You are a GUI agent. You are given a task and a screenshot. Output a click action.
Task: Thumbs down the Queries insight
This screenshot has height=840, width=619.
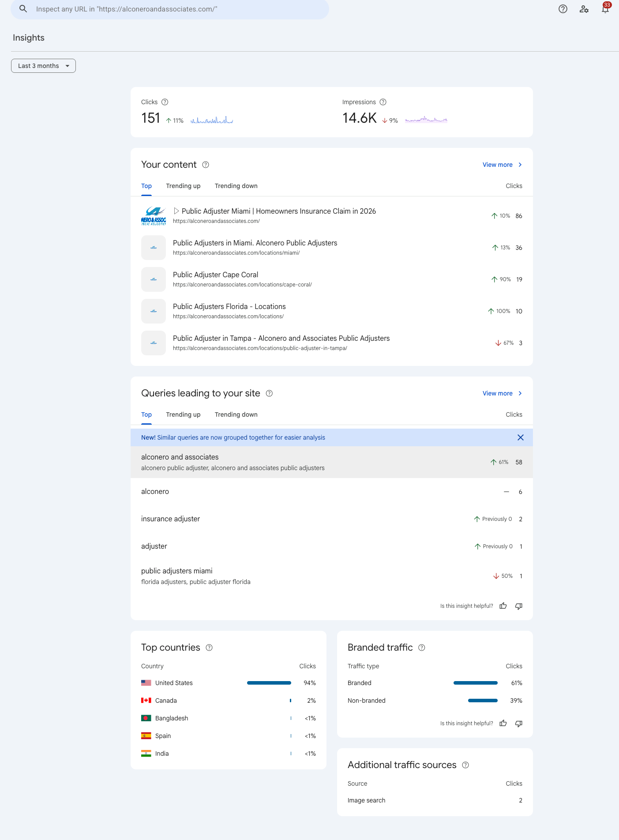click(x=519, y=606)
